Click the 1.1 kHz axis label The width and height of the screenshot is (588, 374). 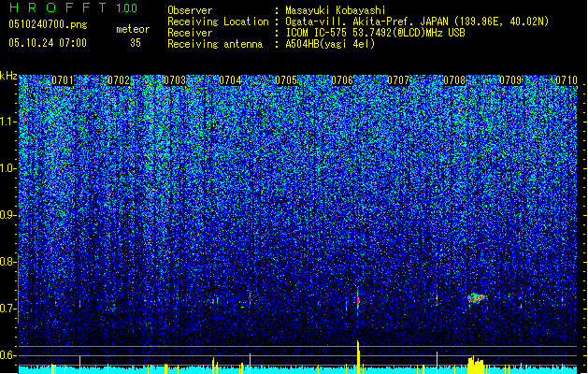(8, 122)
